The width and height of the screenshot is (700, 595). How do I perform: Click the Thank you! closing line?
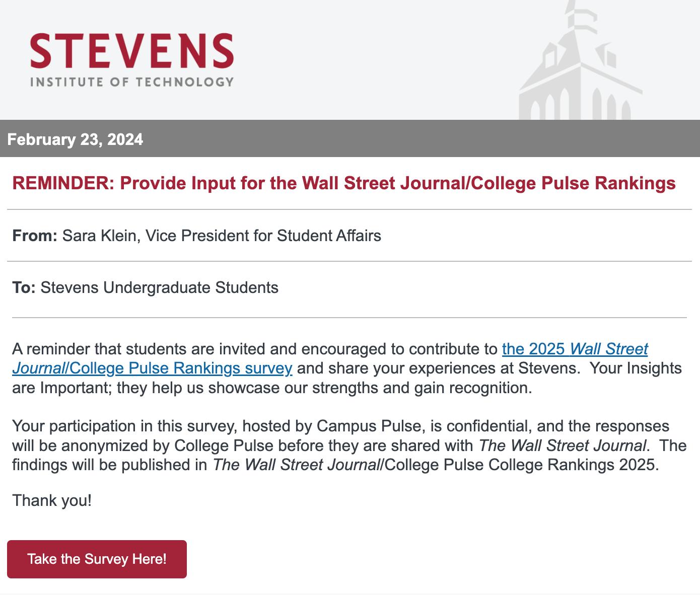click(x=52, y=501)
